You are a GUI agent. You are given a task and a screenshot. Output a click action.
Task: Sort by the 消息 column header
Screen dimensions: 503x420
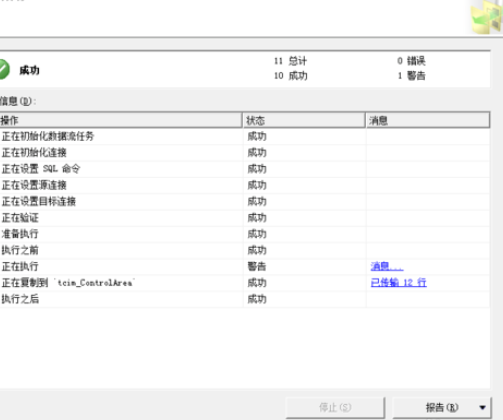(428, 120)
